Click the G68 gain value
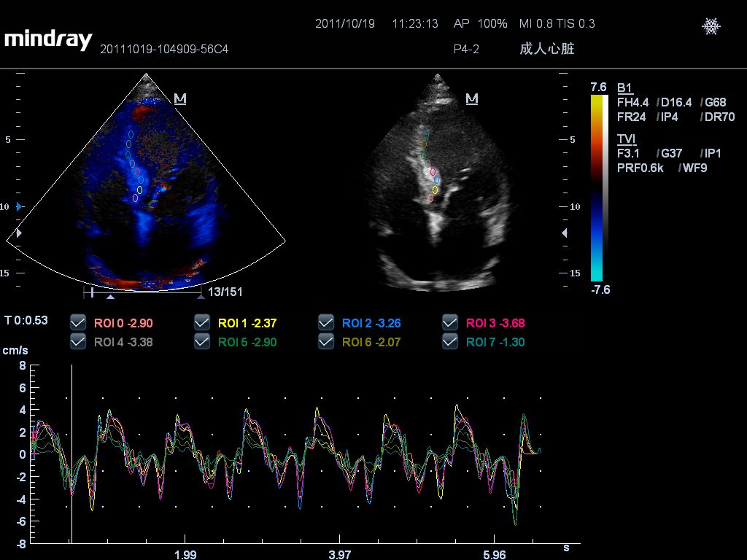The height and width of the screenshot is (560, 747). 716,102
